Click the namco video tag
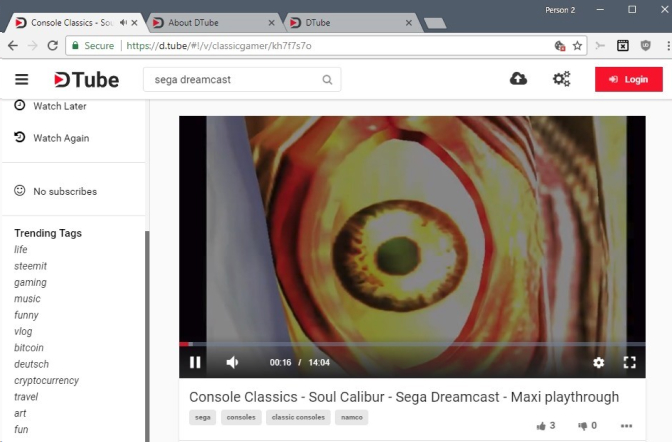The height and width of the screenshot is (442, 672). 351,417
